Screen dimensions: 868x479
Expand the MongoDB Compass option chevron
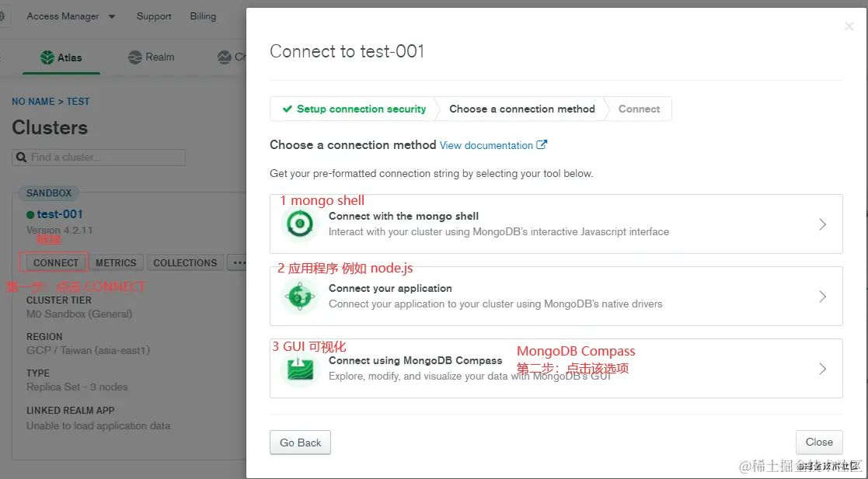pyautogui.click(x=823, y=369)
